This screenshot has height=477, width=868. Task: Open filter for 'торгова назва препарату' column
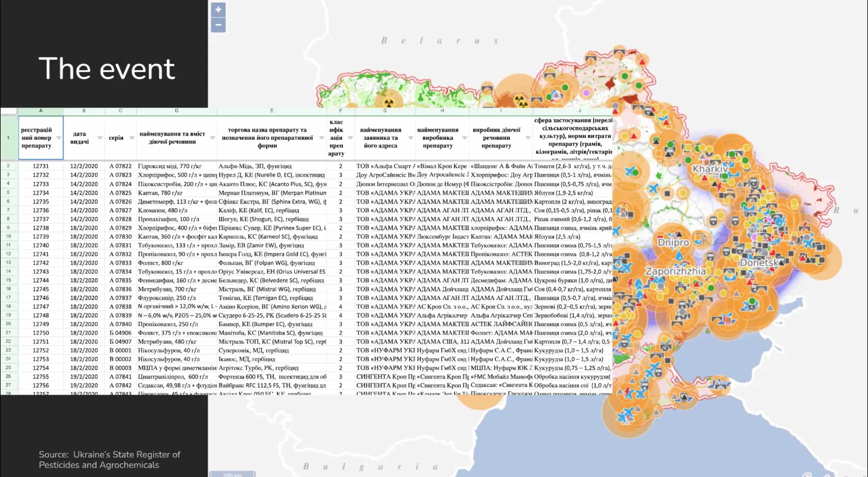pos(322,138)
